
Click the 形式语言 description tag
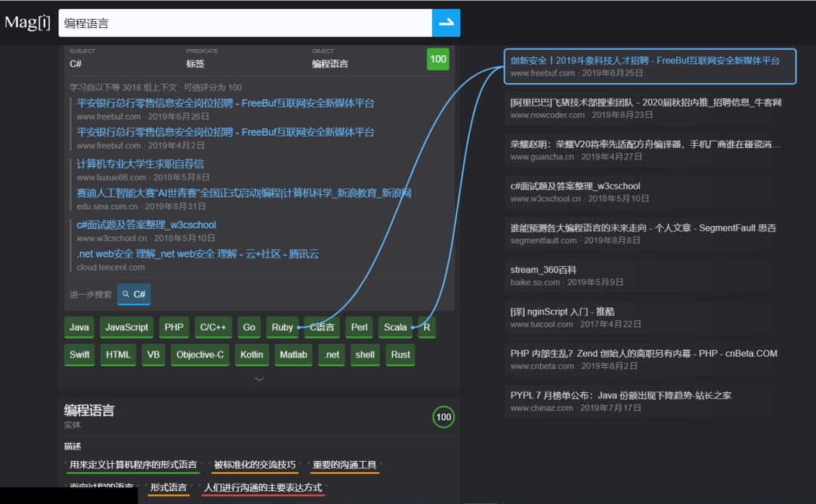click(x=168, y=487)
